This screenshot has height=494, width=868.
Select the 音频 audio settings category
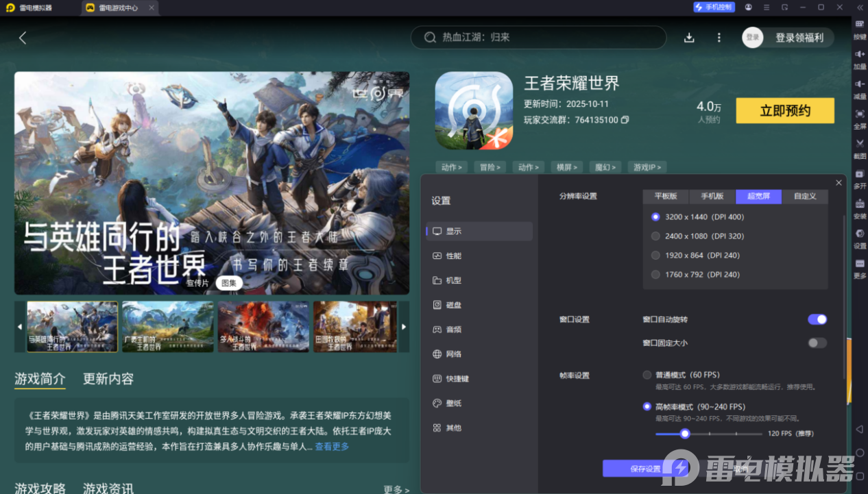(453, 330)
